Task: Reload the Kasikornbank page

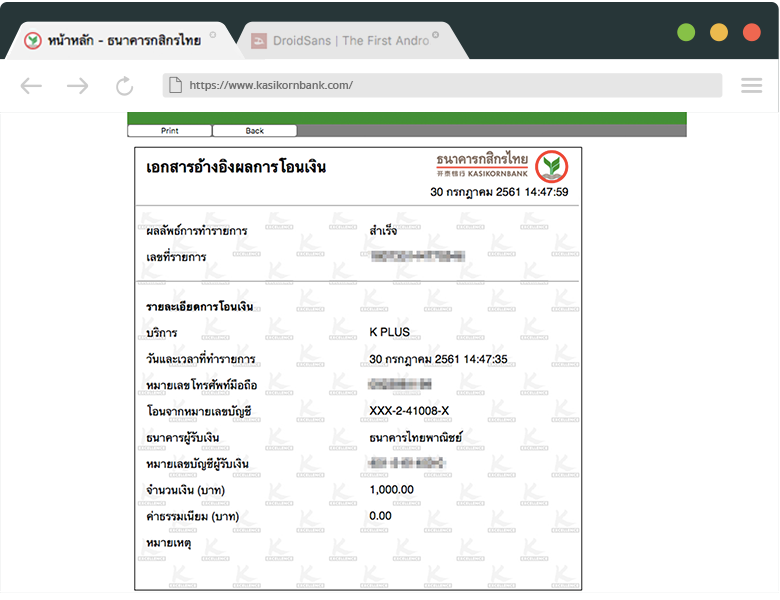Action: [x=124, y=86]
